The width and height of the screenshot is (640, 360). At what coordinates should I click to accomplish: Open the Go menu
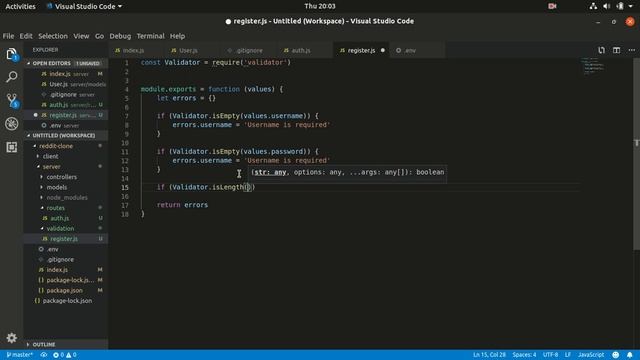[99, 36]
